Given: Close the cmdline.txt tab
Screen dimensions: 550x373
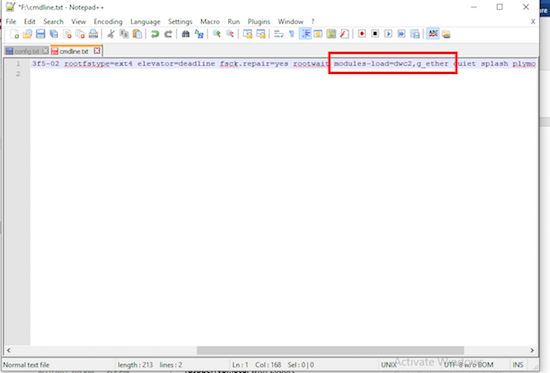Looking at the screenshot, I should tap(97, 51).
